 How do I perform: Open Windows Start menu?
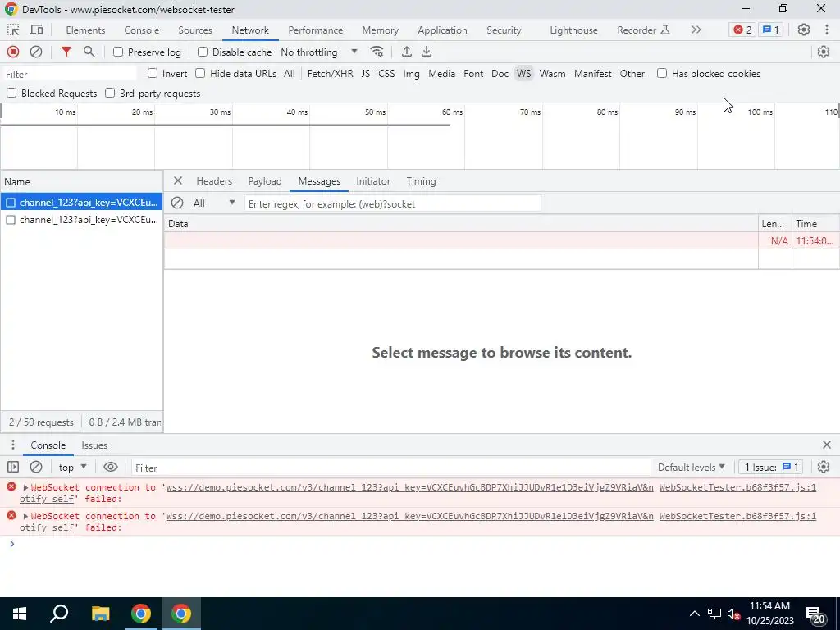point(20,614)
